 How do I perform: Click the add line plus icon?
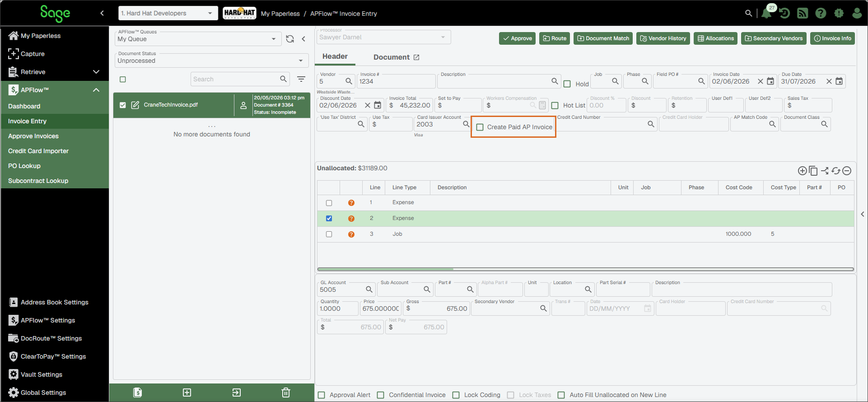802,171
